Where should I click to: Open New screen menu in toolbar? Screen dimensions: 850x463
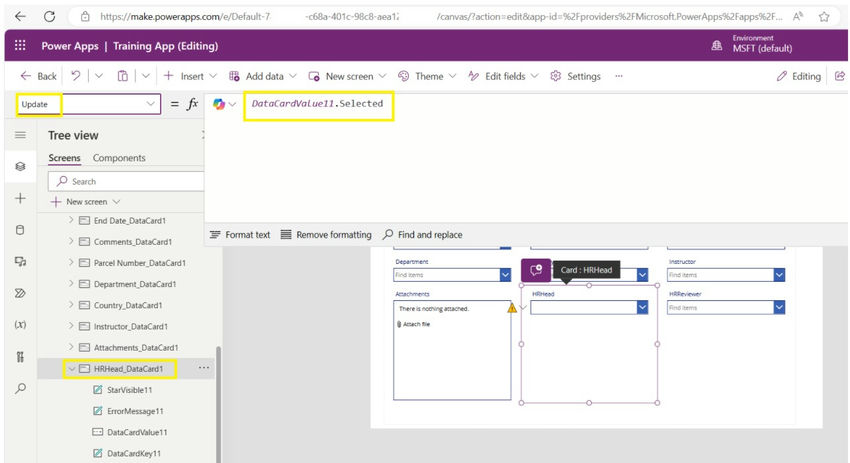click(347, 76)
